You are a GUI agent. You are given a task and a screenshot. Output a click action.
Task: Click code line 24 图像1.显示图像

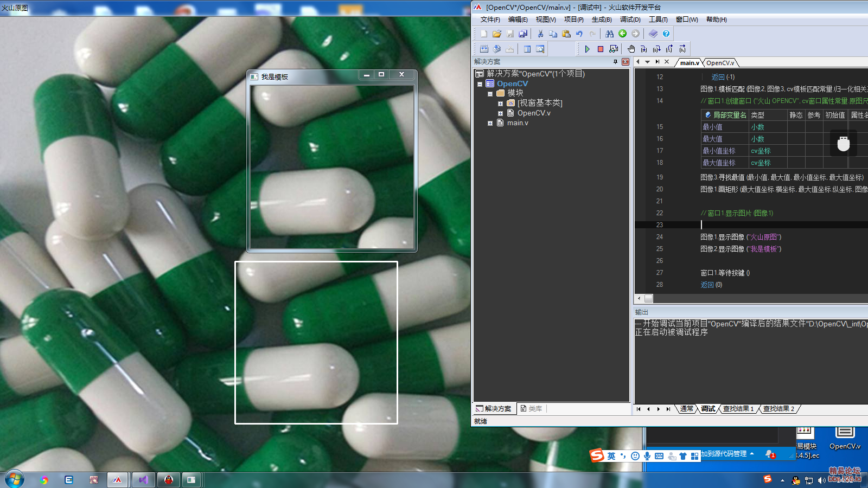tap(741, 237)
